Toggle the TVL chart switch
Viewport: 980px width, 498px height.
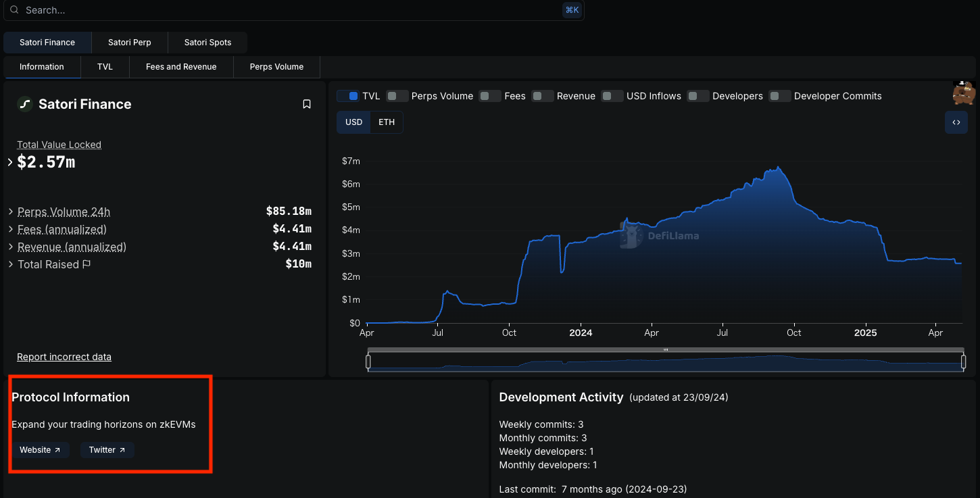[x=348, y=96]
